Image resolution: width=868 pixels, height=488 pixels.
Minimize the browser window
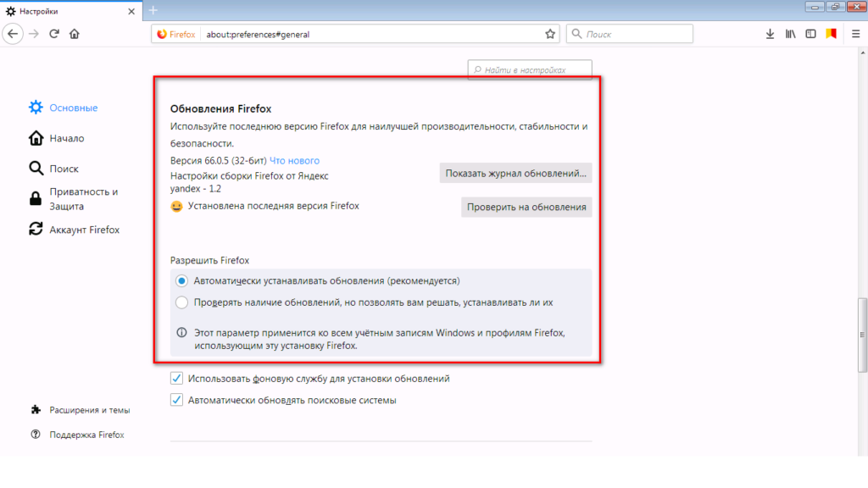tap(815, 7)
